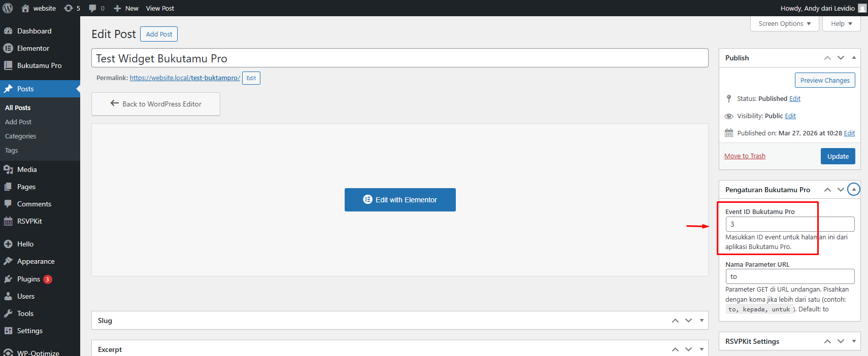The width and height of the screenshot is (868, 356).
Task: Click the home icon next to website
Action: 25,8
